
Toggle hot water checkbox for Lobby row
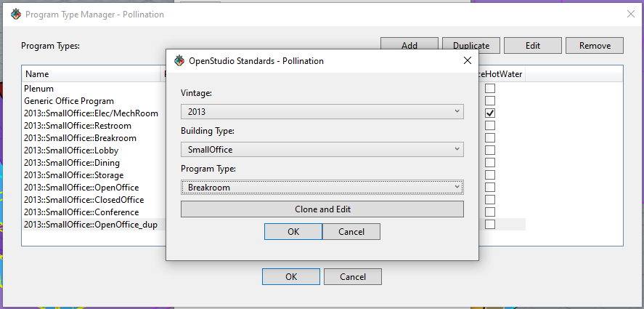pos(490,151)
